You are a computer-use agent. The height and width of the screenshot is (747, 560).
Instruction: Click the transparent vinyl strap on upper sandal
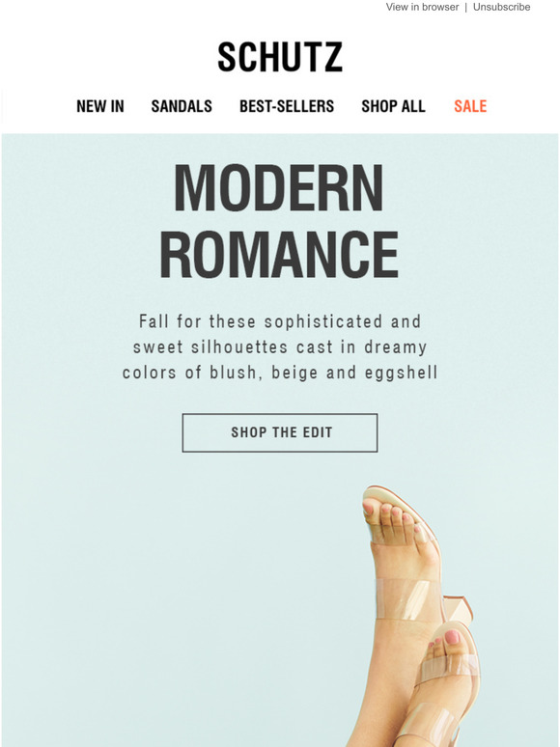click(x=409, y=599)
